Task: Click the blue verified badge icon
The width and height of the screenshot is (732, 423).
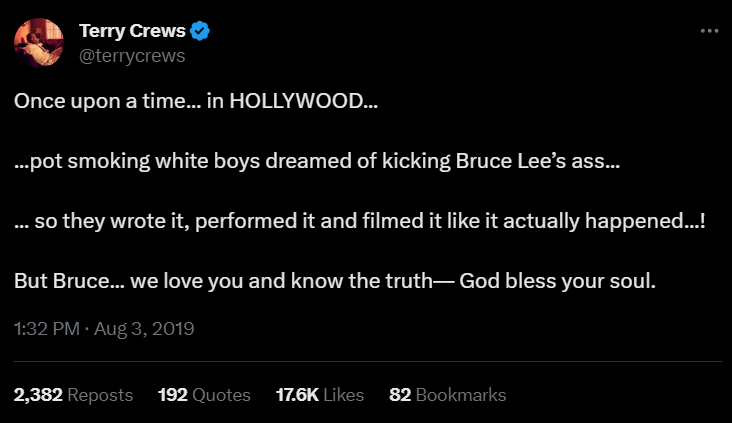Action: click(x=200, y=31)
